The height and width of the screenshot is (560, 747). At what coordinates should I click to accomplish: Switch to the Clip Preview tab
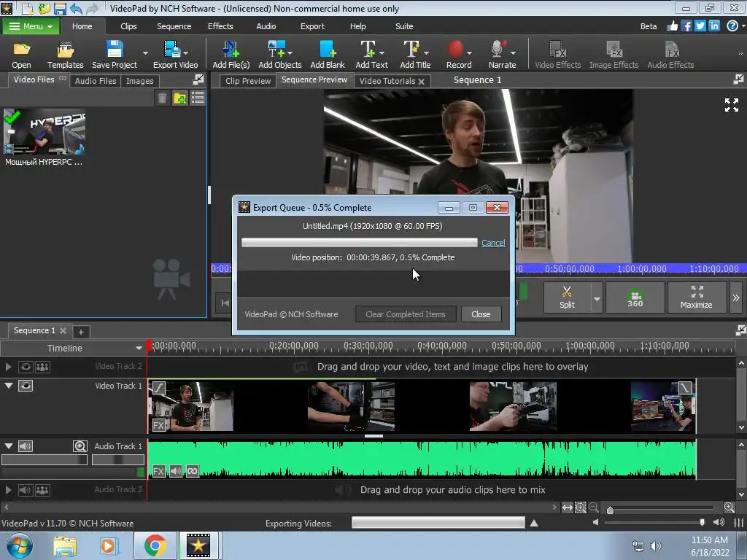[248, 81]
